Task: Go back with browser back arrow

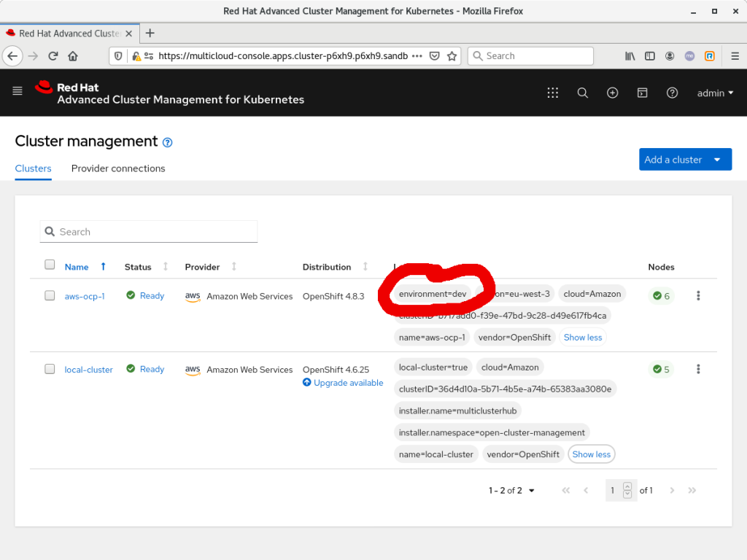Action: click(x=13, y=56)
